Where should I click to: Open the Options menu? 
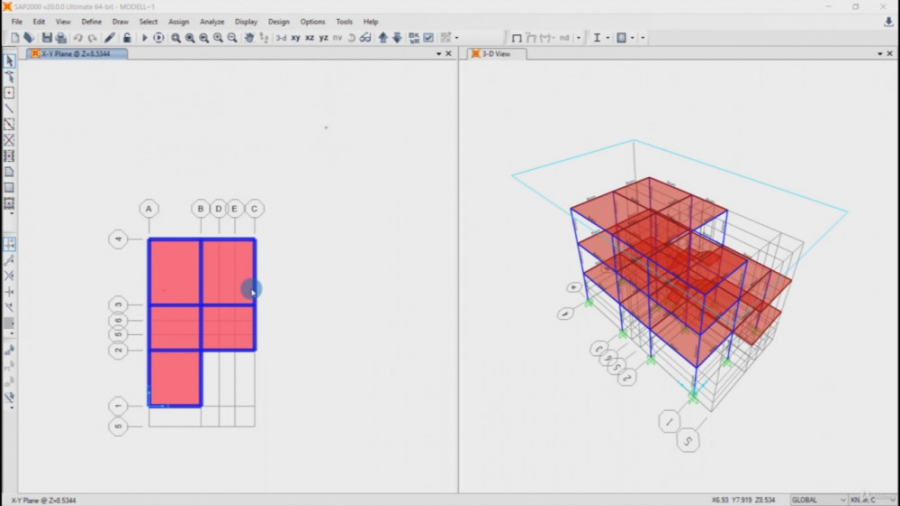[x=313, y=22]
